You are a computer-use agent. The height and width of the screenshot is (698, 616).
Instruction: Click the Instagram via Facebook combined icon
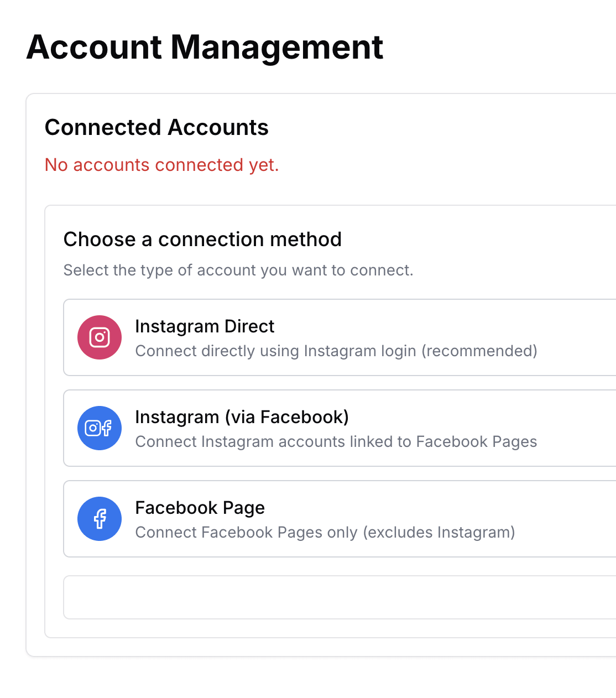tap(100, 428)
